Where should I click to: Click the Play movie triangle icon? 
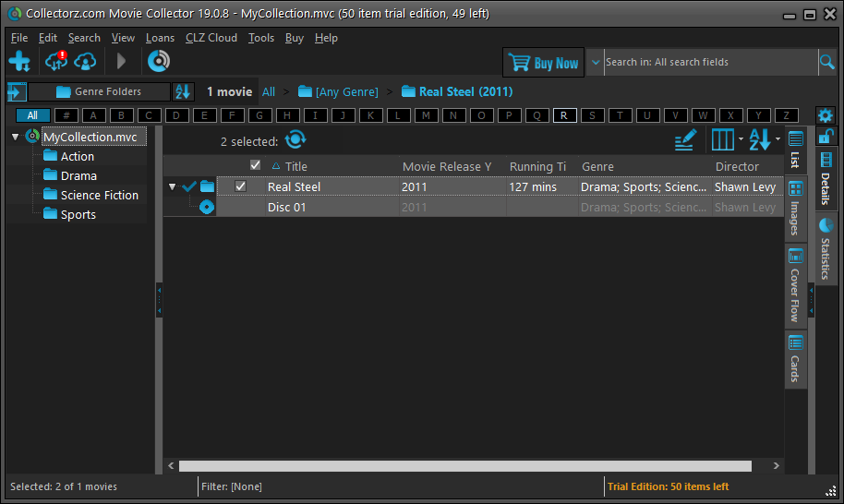tap(121, 61)
